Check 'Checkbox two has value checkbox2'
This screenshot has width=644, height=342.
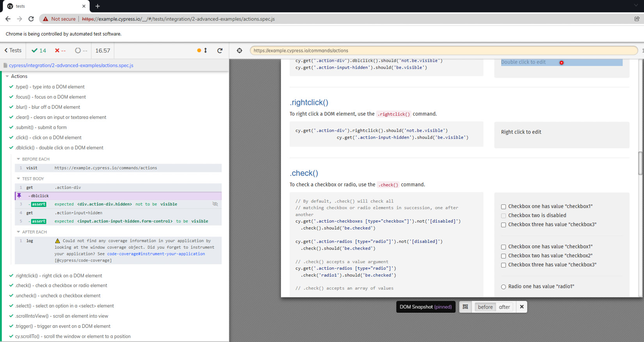click(503, 256)
